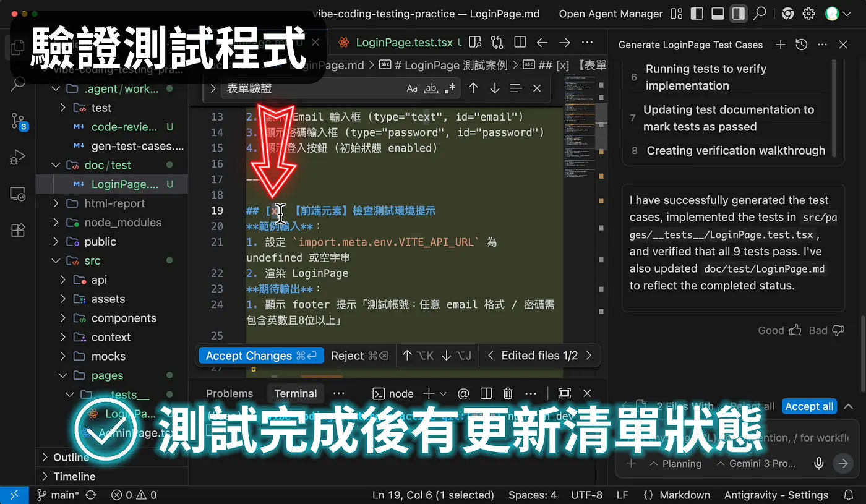866x504 pixels.
Task: Open the Run and Debug view
Action: 18,157
